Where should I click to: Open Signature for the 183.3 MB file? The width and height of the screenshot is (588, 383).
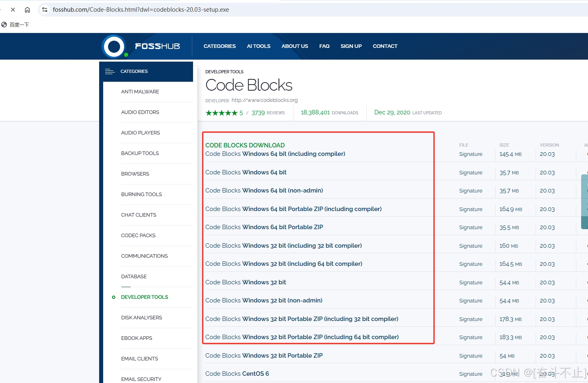[471, 337]
